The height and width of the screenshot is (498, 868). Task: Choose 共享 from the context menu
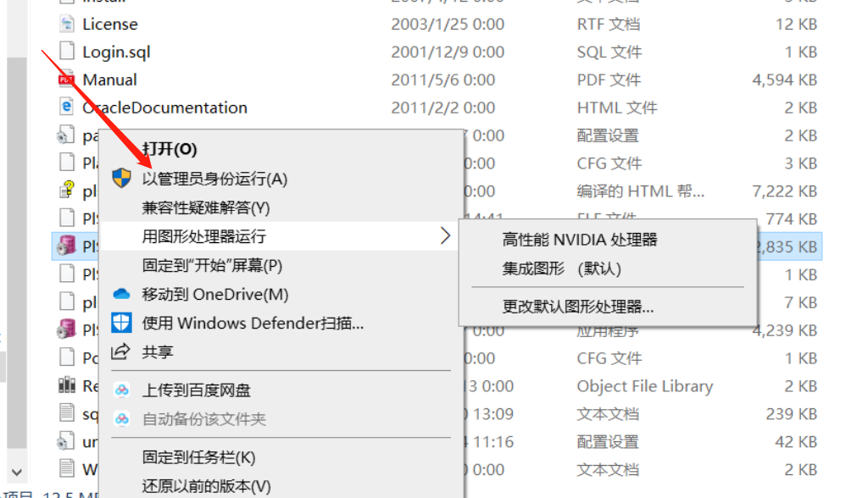158,351
